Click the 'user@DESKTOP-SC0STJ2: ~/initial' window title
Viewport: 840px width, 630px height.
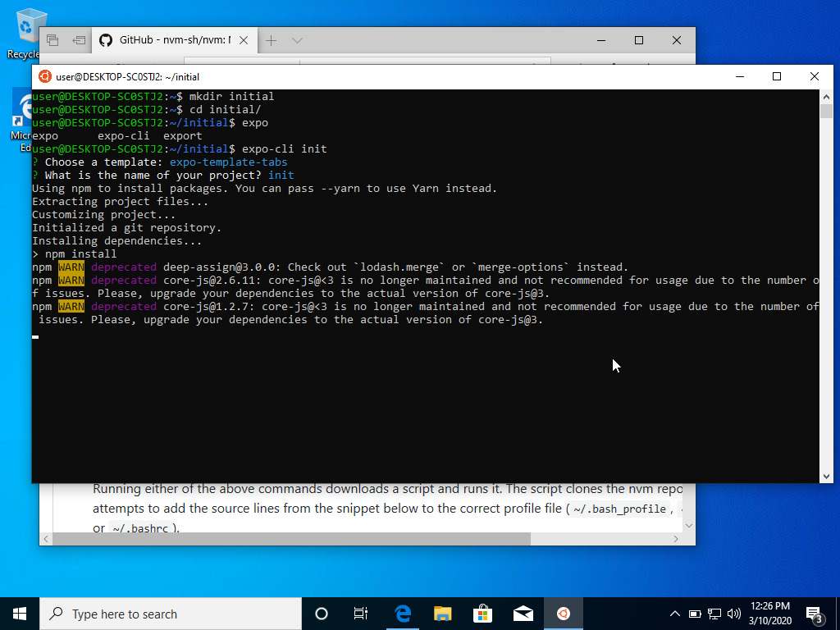pyautogui.click(x=127, y=77)
